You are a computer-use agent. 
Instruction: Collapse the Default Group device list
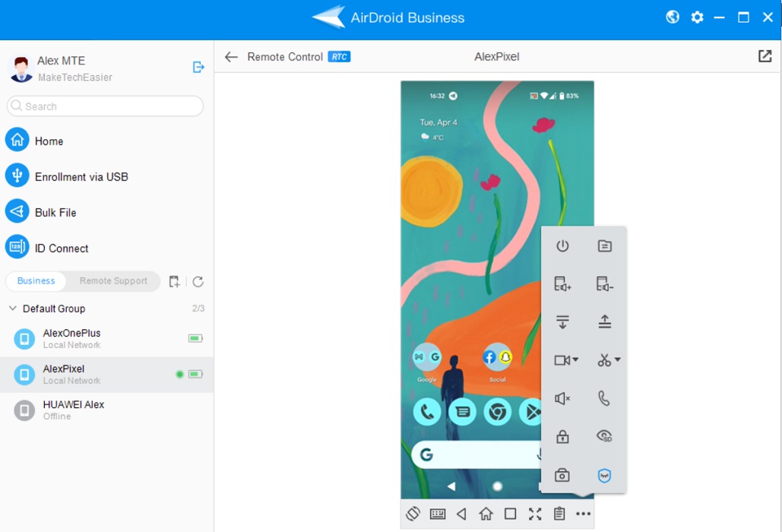point(12,309)
